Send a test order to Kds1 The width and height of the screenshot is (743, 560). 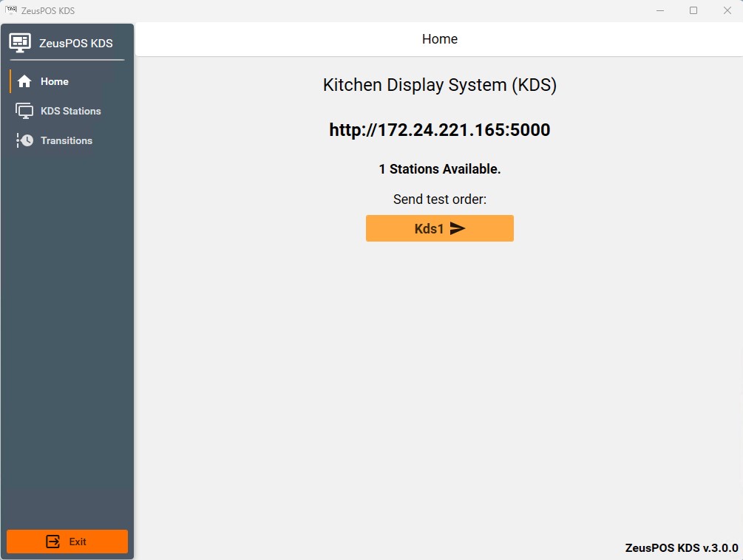(439, 228)
